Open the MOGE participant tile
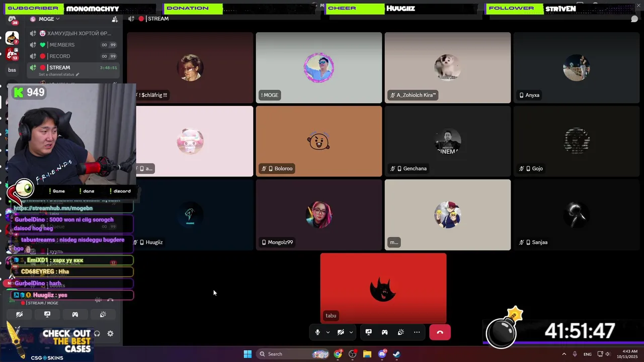The image size is (644, 362). coord(319,68)
